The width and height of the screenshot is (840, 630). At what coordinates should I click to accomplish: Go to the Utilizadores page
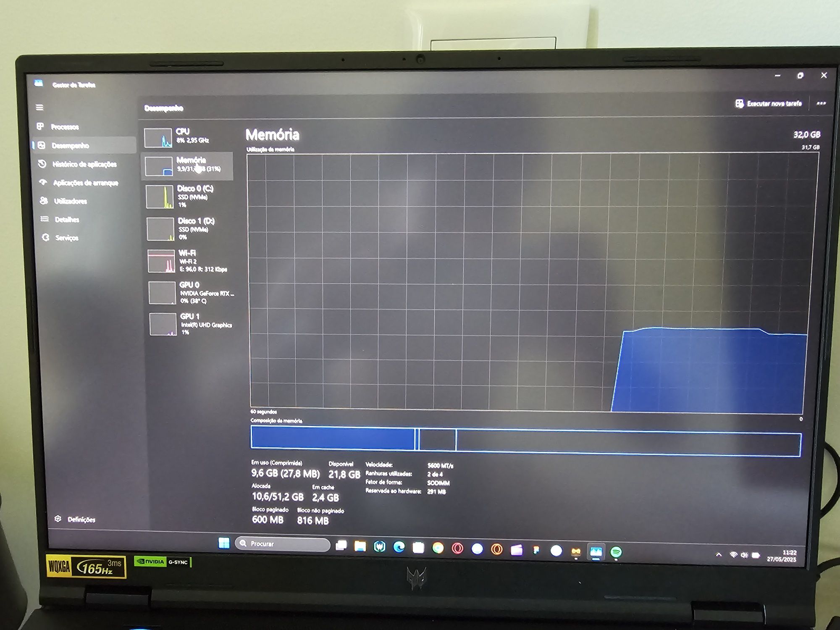point(70,201)
